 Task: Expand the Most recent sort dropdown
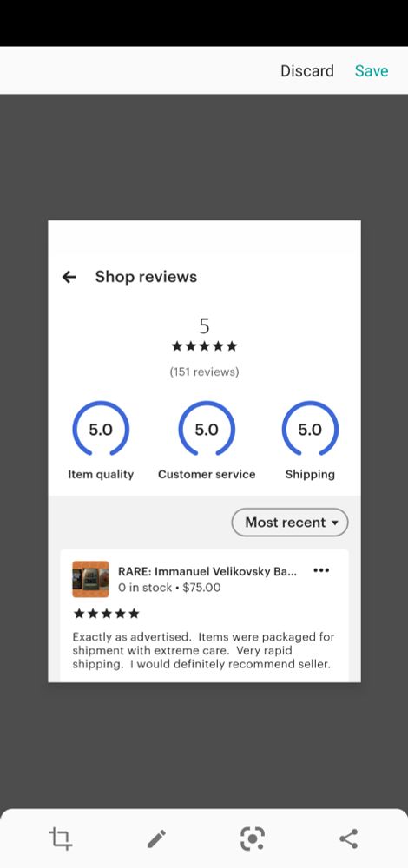point(290,523)
